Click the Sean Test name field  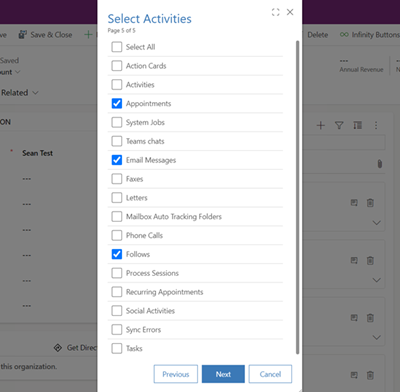point(37,153)
